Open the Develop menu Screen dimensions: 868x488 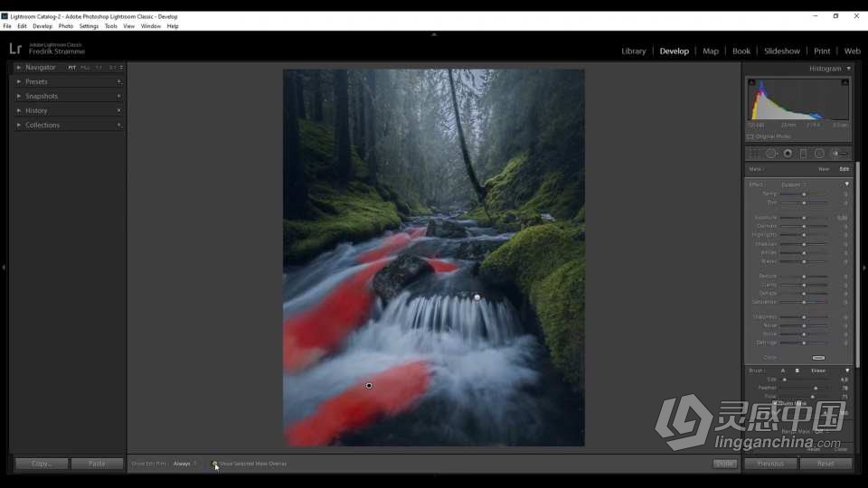42,26
